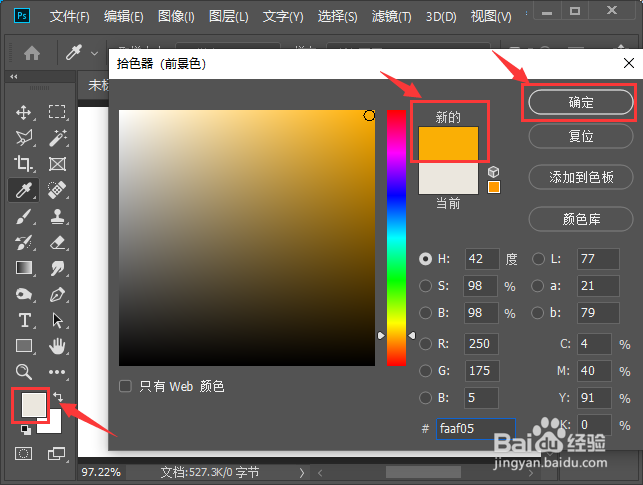
Task: Open the 视图(V) menu
Action: pos(491,17)
